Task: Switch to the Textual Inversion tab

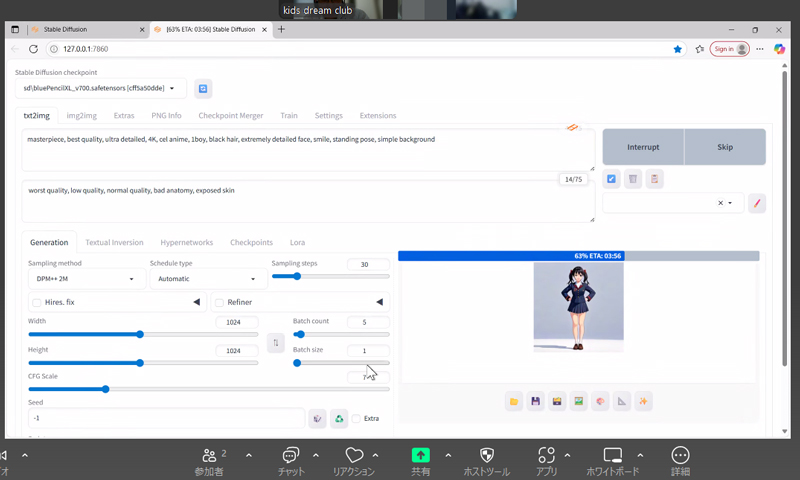Action: point(114,243)
